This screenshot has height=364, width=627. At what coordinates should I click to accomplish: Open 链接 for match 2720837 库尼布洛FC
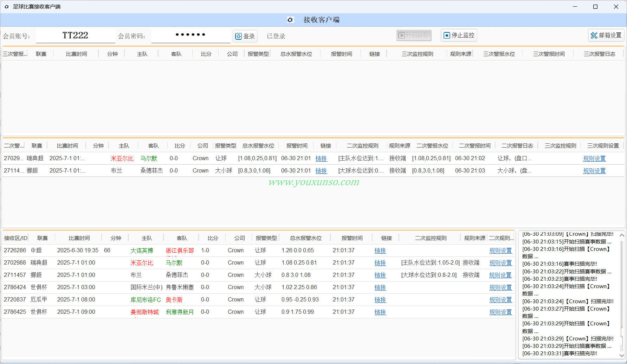[380, 300]
